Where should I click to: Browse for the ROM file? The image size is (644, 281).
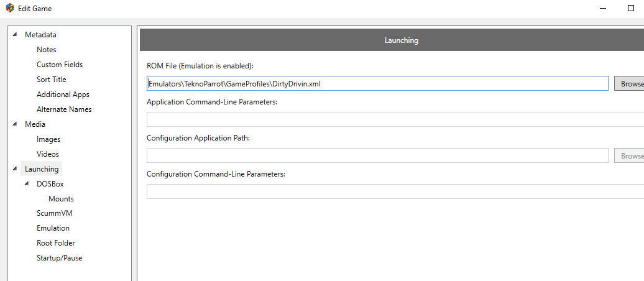629,83
